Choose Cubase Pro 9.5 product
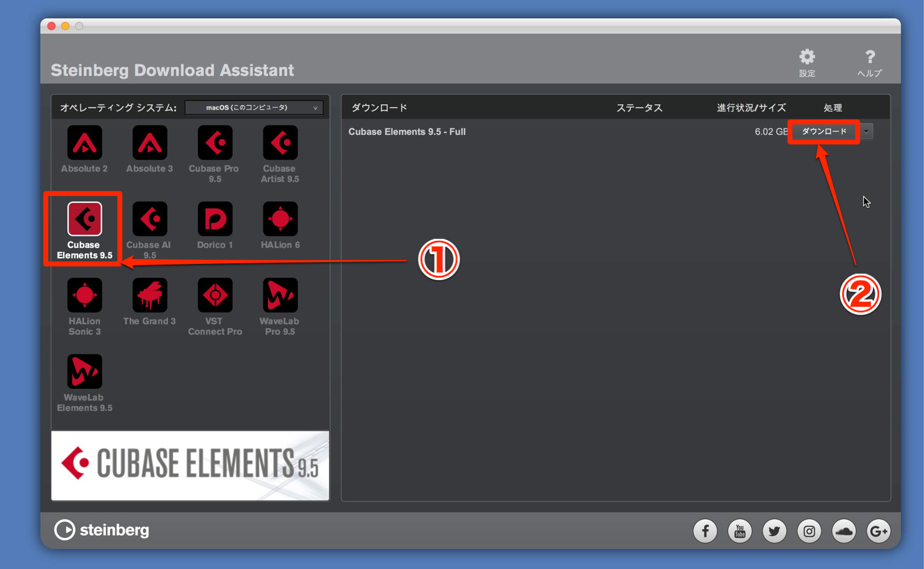The image size is (924, 569). coord(215,143)
